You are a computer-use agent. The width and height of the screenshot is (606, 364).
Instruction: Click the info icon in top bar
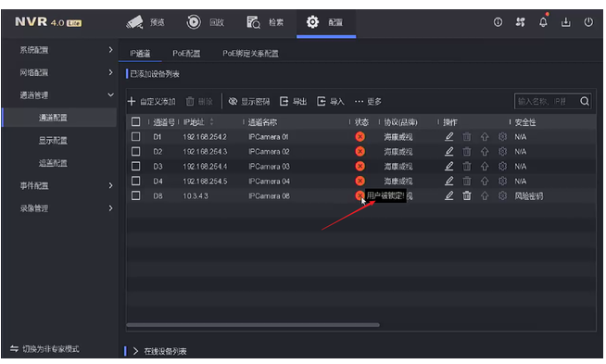click(498, 22)
